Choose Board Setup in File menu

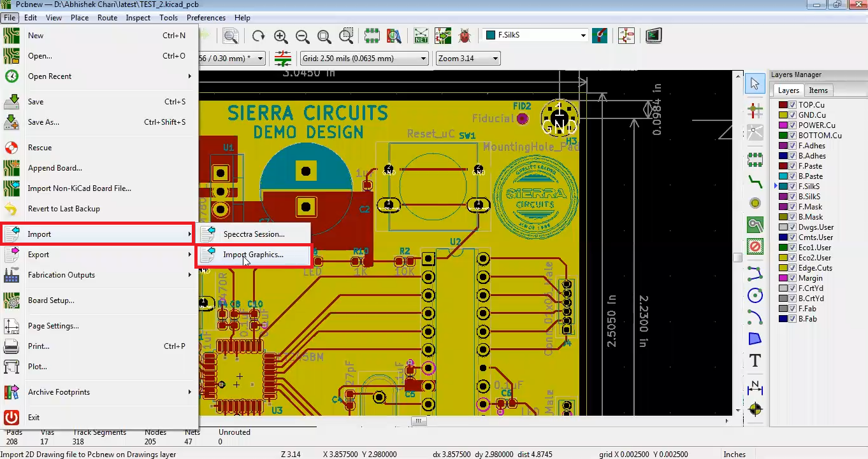point(99,300)
